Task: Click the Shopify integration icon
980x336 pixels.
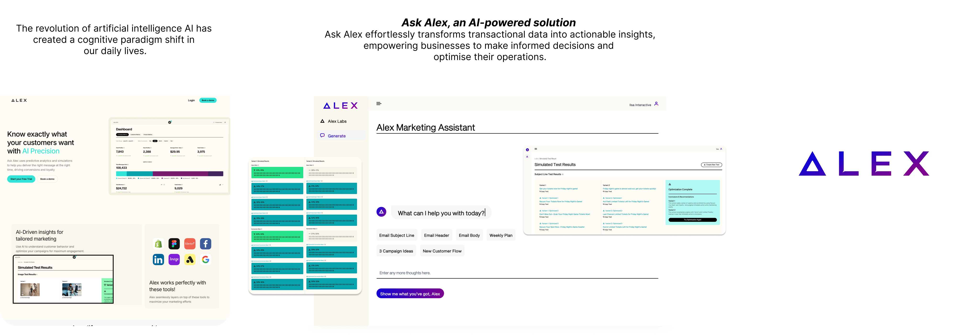Action: (158, 244)
